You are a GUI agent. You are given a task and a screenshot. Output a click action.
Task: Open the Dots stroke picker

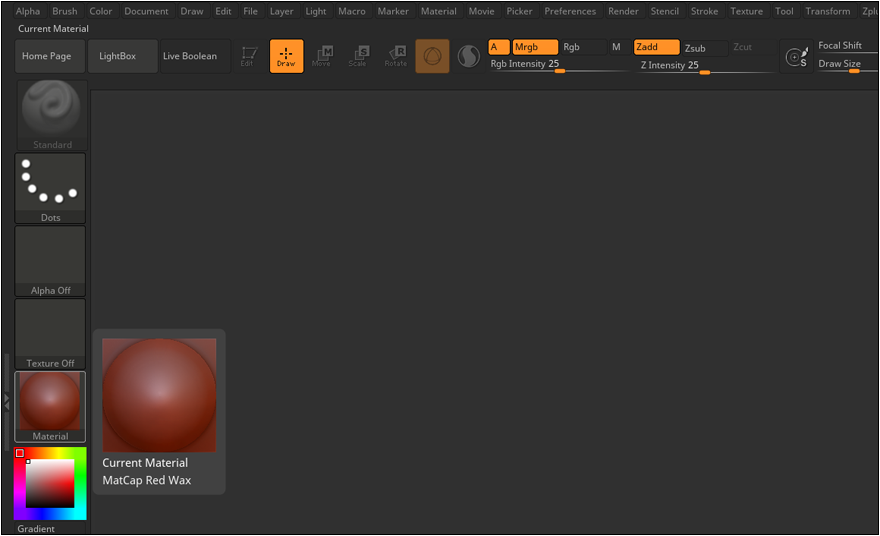(50, 188)
